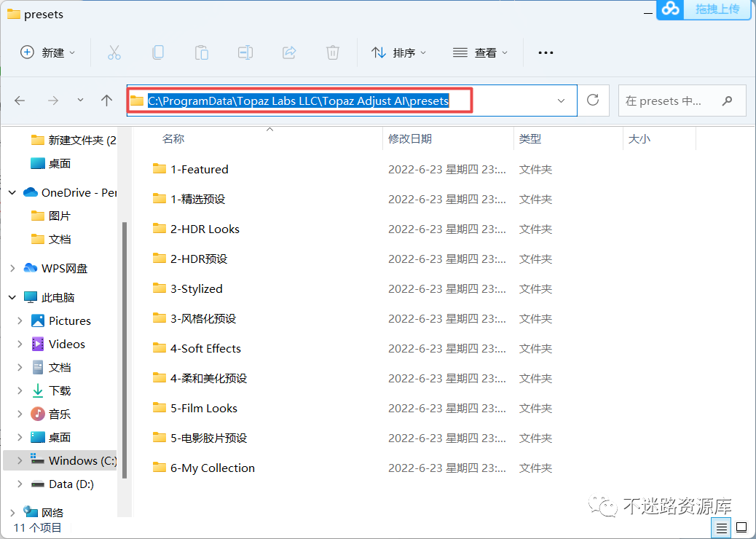
Task: Select the 3-Stylized folder icon
Action: 160,288
